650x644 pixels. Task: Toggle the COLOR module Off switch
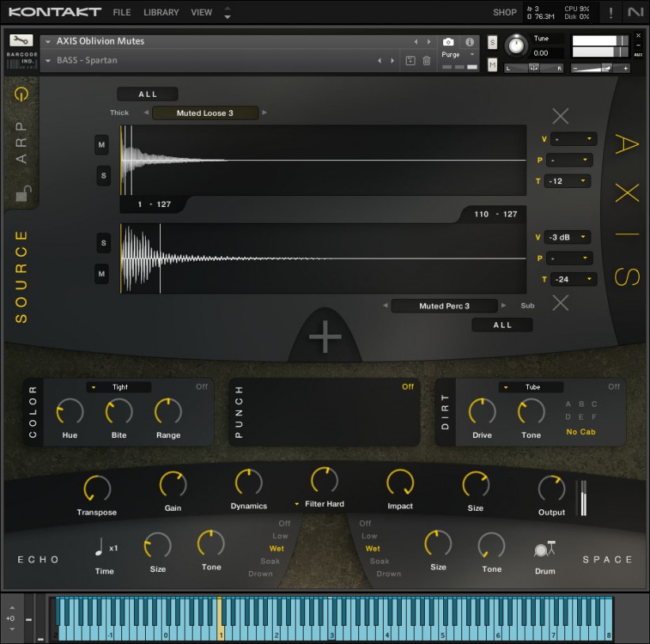tap(202, 386)
